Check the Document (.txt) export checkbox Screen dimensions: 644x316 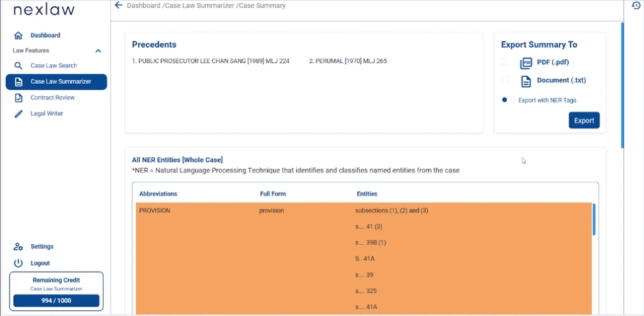(x=504, y=80)
